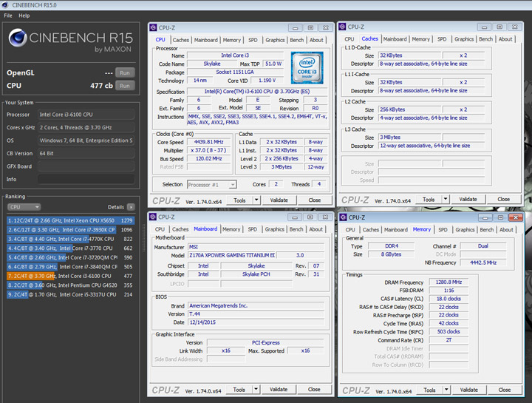Click the empty Info field in Your System
The width and height of the screenshot is (532, 403).
click(86, 180)
